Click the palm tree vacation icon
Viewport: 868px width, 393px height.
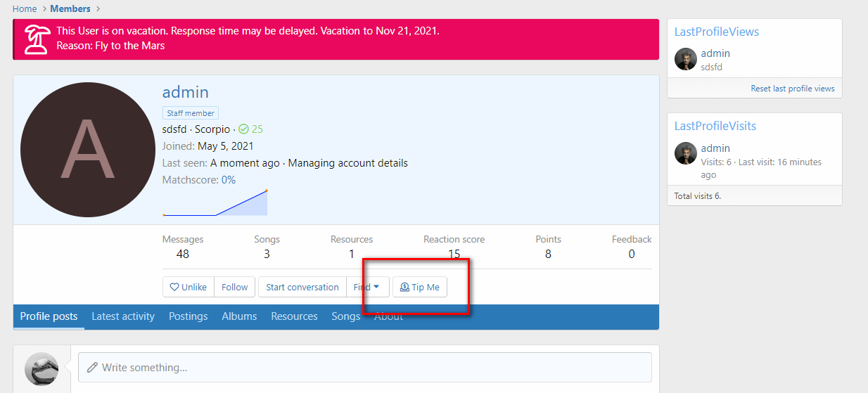point(37,39)
